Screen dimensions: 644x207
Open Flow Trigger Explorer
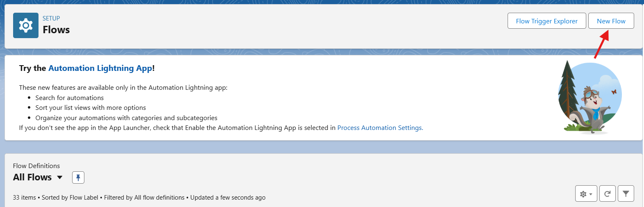[546, 21]
